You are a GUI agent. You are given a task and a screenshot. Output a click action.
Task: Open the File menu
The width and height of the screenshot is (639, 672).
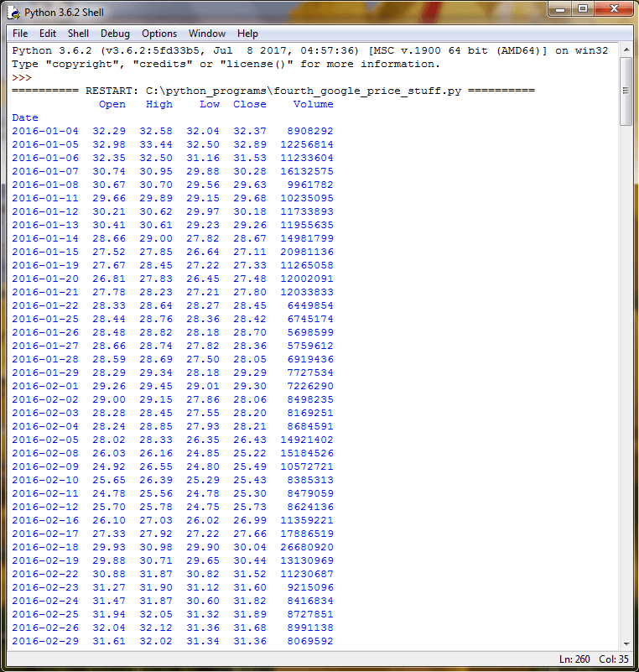[20, 34]
